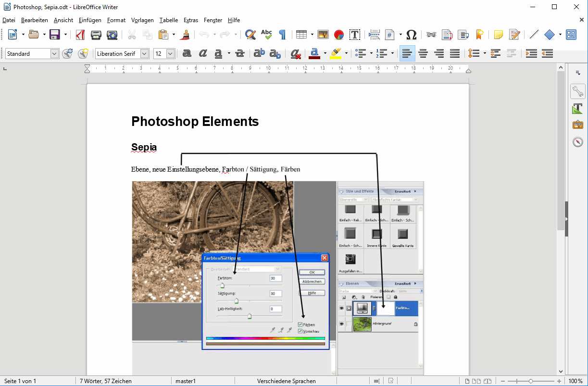The height and width of the screenshot is (386, 588).
Task: Clear direct formatting with the eraser-A icon
Action: point(296,53)
